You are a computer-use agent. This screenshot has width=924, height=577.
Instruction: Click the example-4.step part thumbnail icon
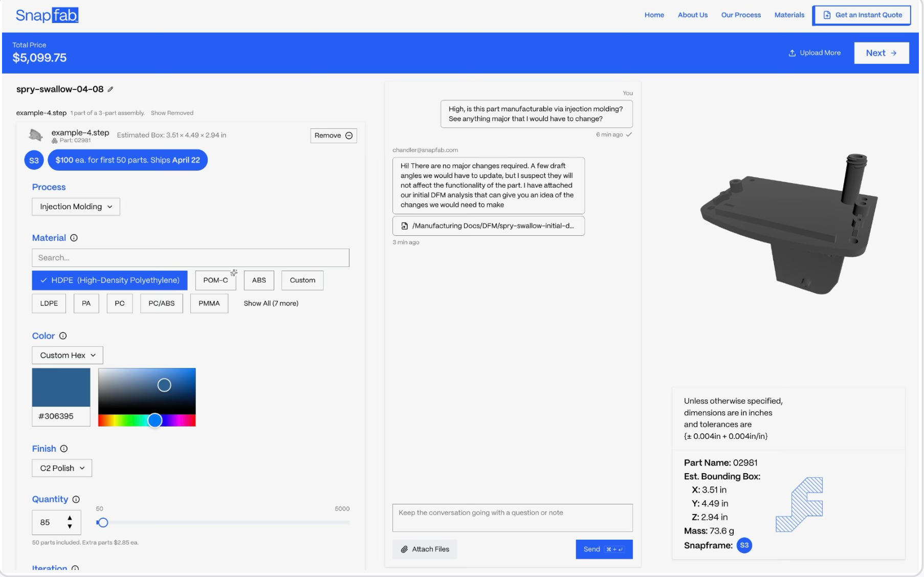(x=35, y=135)
